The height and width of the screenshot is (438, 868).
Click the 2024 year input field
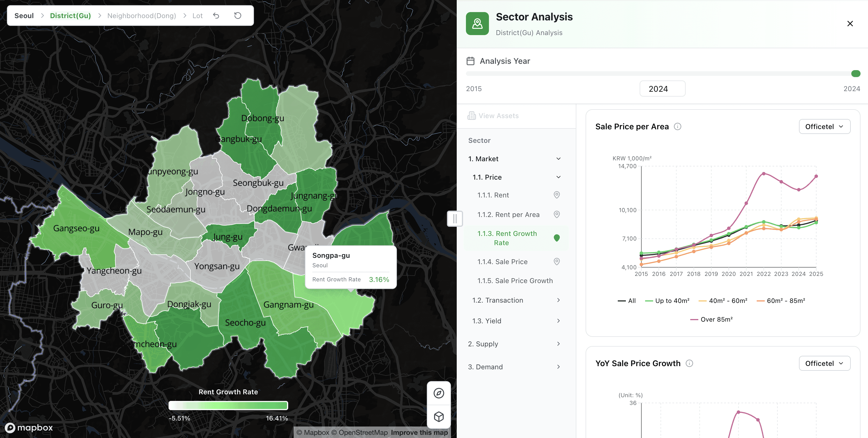click(x=662, y=89)
